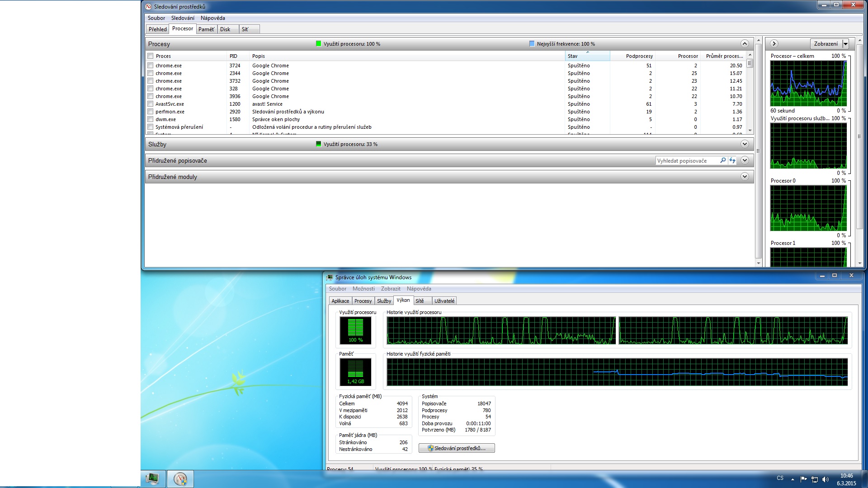Select the Systémová přerušení process row

point(445,127)
